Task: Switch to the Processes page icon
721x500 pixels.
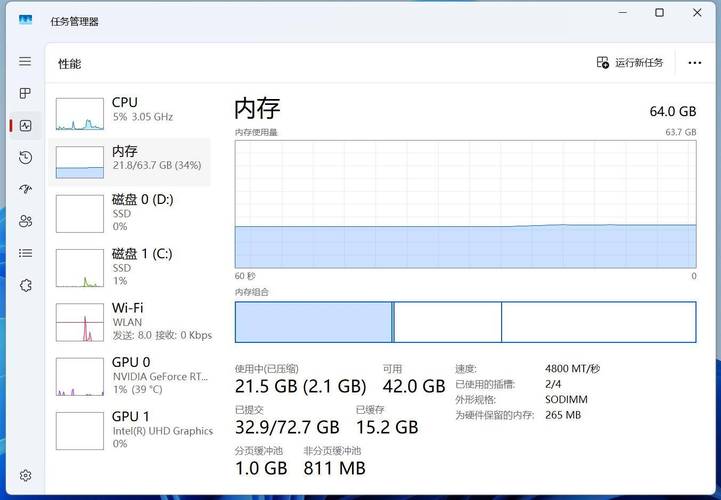Action: point(25,93)
